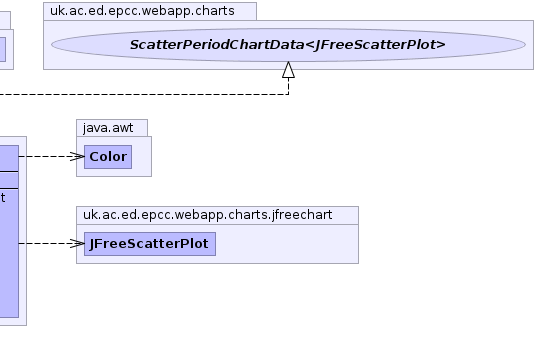Click the ScatterPeriodChartData<JFreeScatterPlot> ellipse node
Image resolution: width=536 pixels, height=363 pixels.
point(288,45)
